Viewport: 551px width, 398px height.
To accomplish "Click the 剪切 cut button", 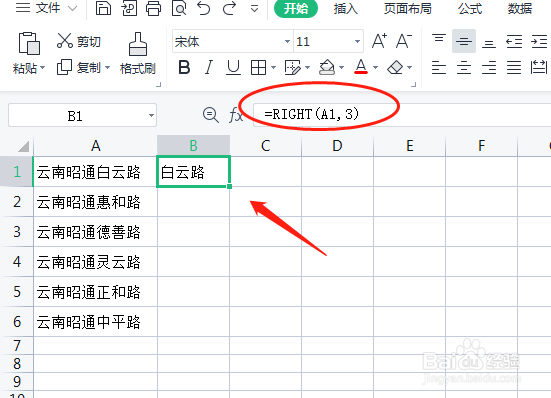I will pyautogui.click(x=79, y=41).
